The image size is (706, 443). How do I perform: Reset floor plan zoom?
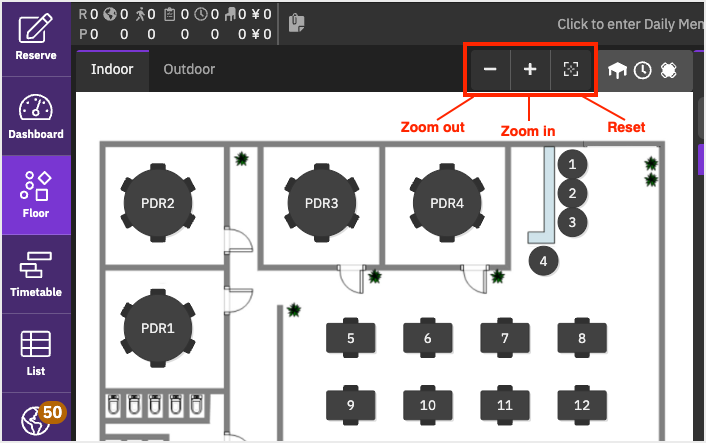pyautogui.click(x=571, y=69)
